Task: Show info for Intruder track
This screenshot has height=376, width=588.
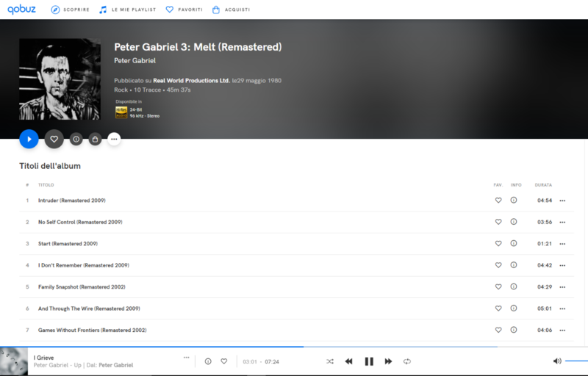Action: click(x=514, y=200)
